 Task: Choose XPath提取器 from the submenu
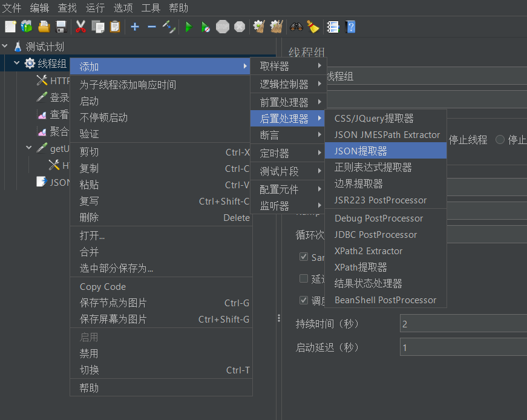coord(385,267)
